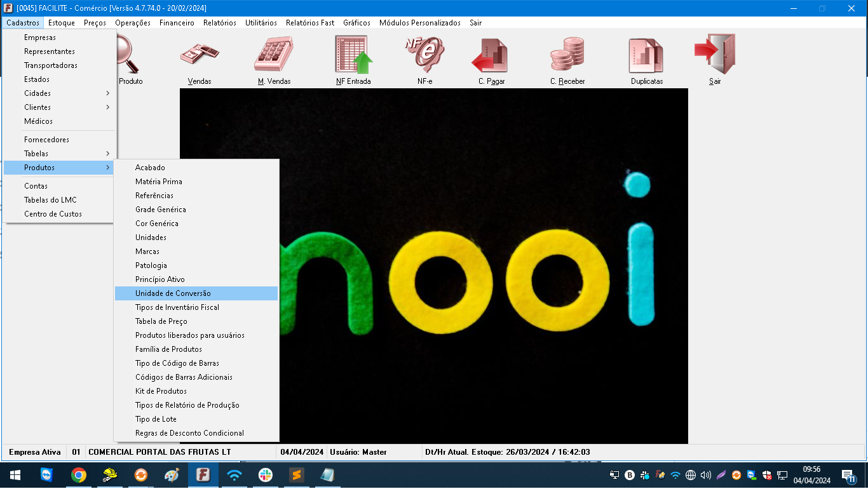Open the yellow helmet taskbar icon
The image size is (868, 489).
(109, 475)
